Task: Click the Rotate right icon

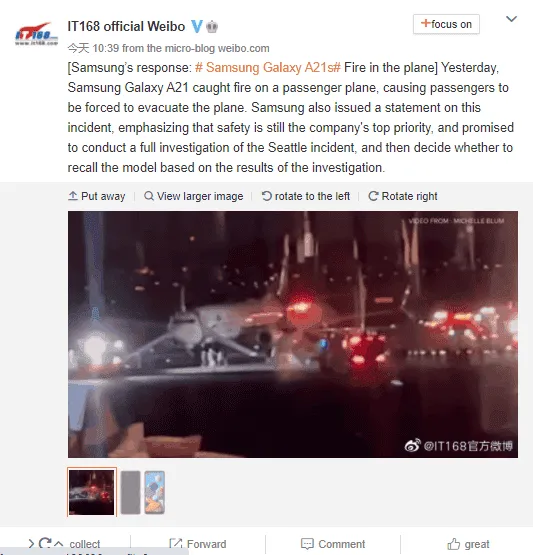Action: (373, 196)
